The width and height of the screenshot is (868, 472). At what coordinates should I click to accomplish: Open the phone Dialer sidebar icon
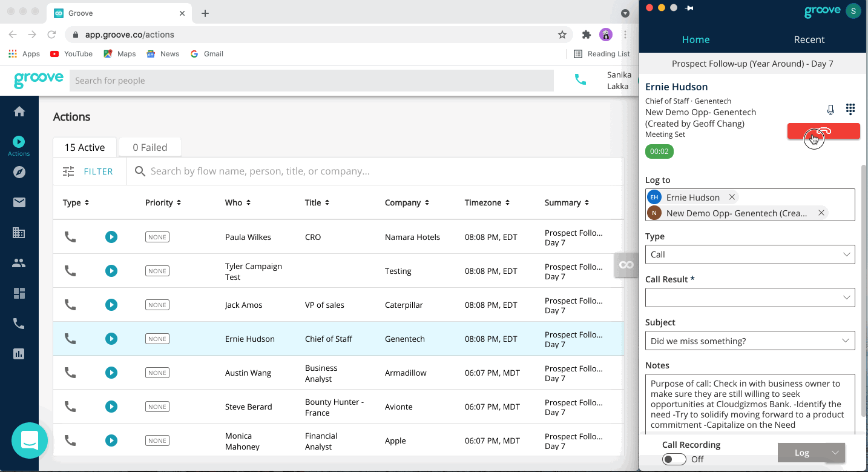[19, 324]
